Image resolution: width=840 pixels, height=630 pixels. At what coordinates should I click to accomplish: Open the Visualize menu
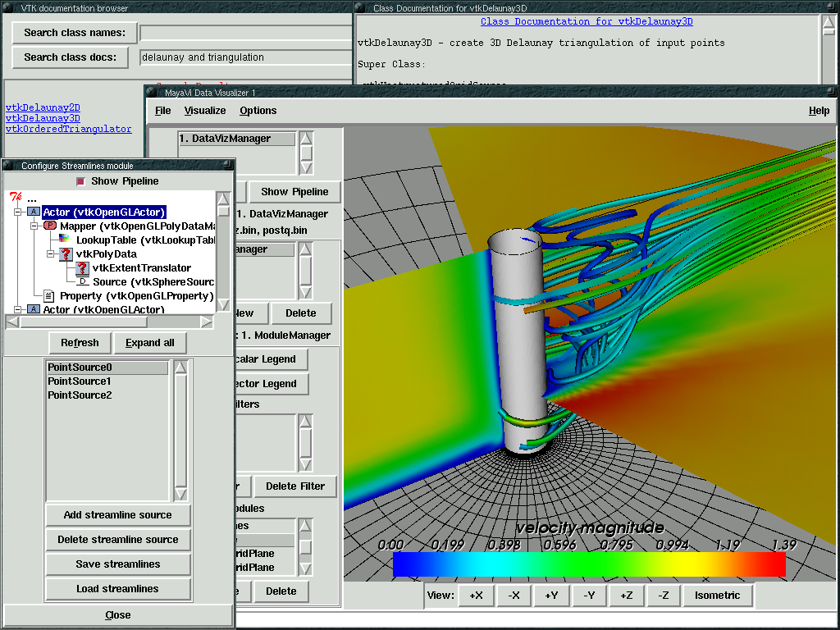pos(205,111)
